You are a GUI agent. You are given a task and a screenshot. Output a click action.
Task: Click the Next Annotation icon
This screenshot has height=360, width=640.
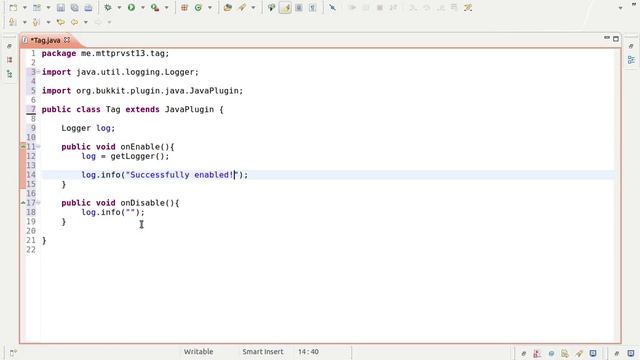[x=13, y=22]
